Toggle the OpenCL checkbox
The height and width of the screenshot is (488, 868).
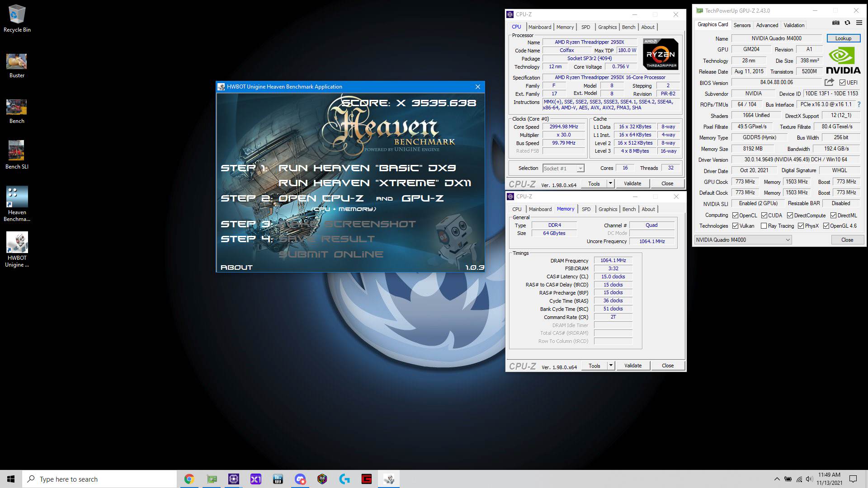pos(735,216)
